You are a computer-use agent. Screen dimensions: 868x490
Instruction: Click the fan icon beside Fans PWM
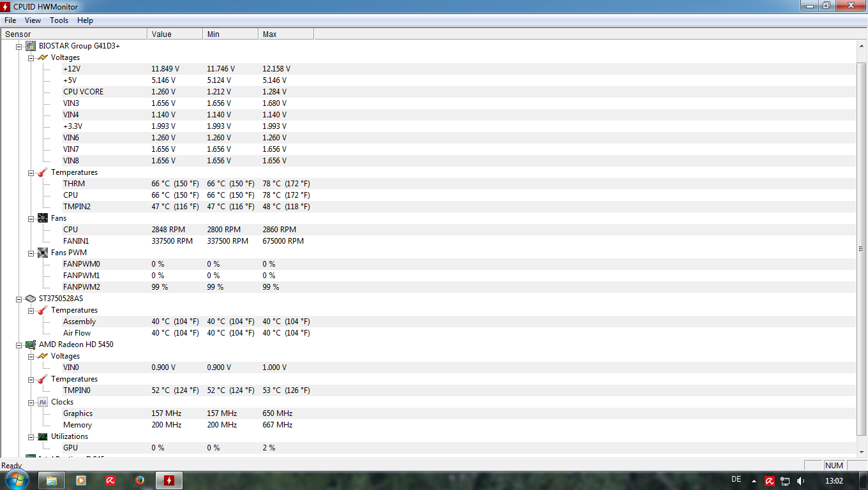[43, 253]
